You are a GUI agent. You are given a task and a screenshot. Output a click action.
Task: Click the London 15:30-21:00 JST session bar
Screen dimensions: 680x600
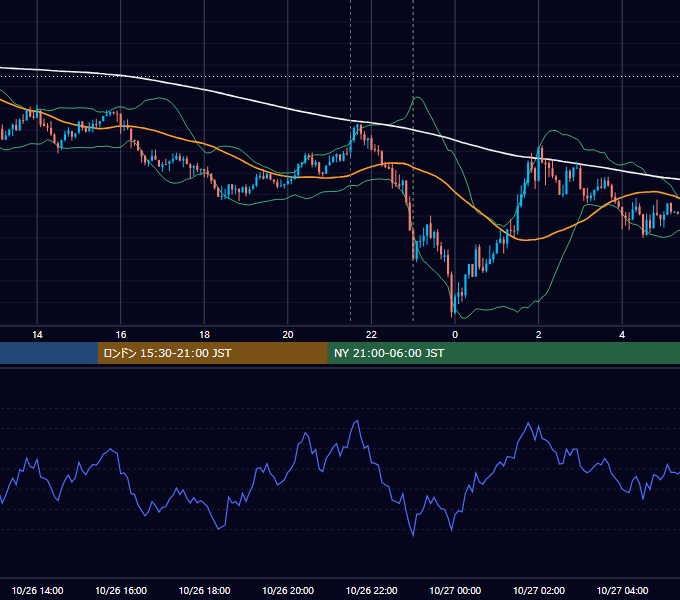pyautogui.click(x=212, y=353)
